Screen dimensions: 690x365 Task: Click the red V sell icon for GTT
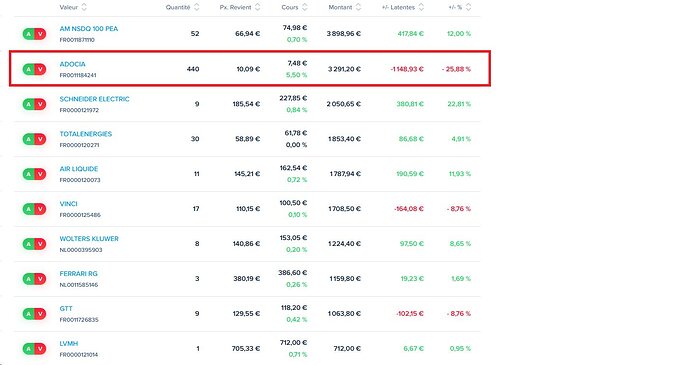click(40, 314)
